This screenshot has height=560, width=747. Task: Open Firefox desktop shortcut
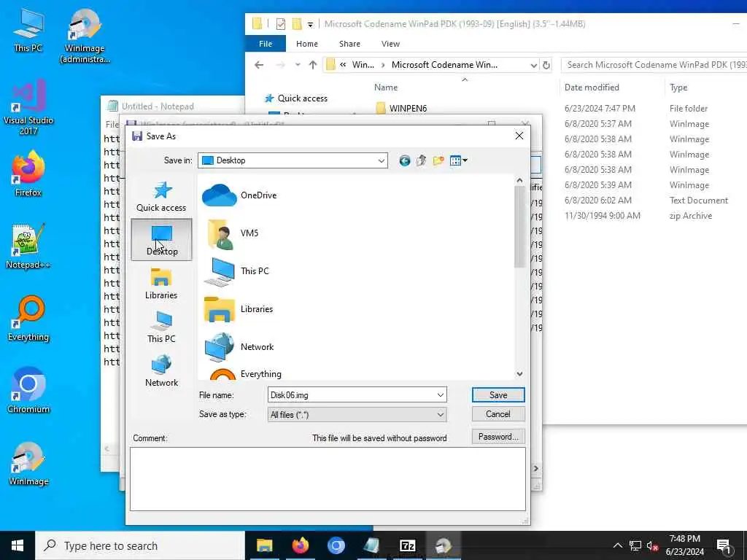[x=28, y=174]
